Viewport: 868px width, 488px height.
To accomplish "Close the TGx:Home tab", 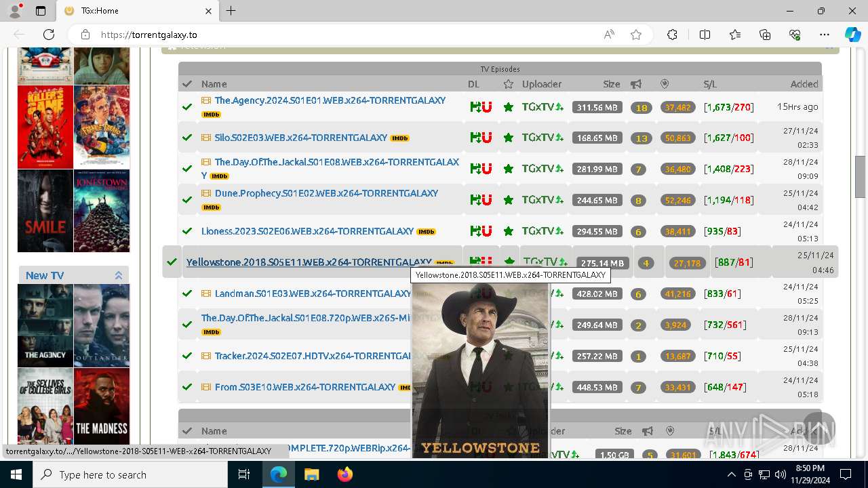I will point(208,11).
